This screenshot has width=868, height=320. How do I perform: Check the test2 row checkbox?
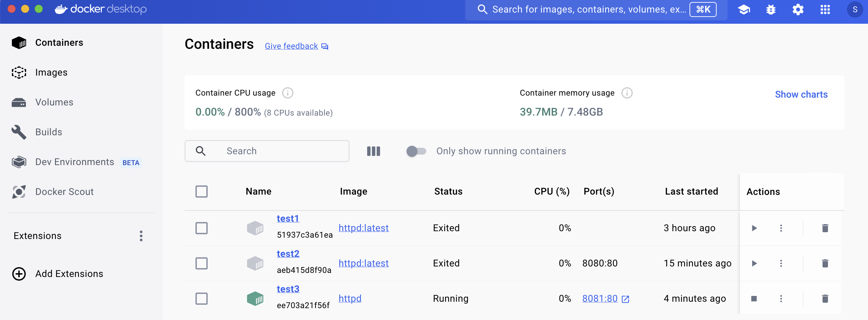click(x=202, y=263)
